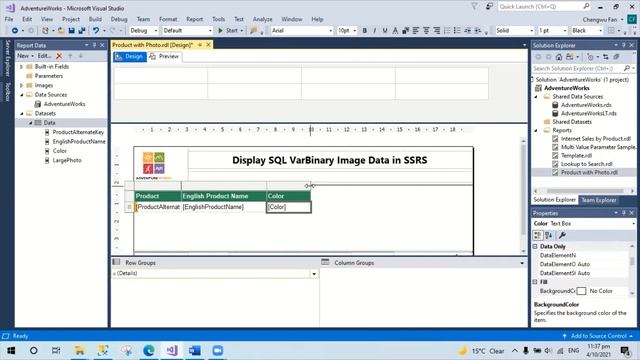640x360 pixels.
Task: Open Microsoft Edge from the taskbar
Action: (149, 350)
